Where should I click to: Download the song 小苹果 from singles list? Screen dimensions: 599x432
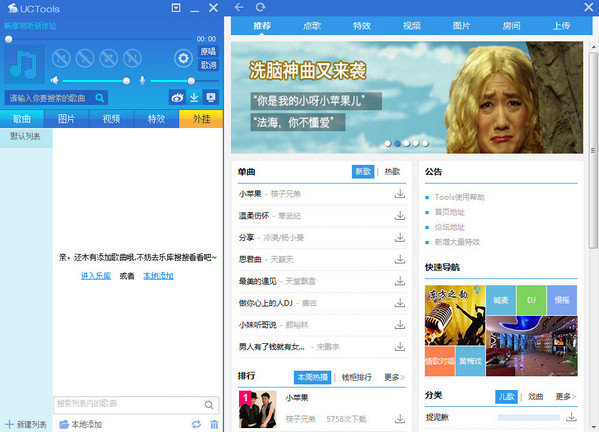tap(400, 194)
